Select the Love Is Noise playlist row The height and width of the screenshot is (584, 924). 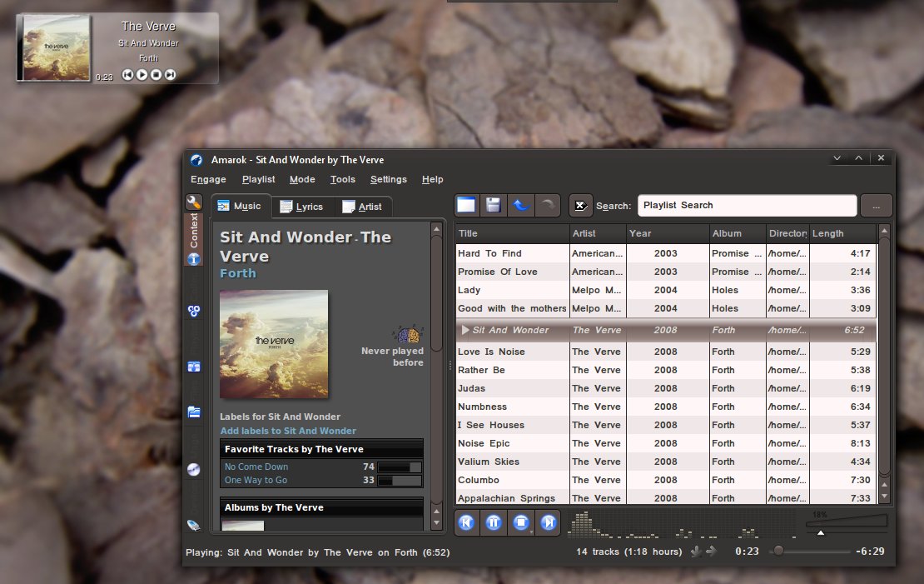(666, 352)
